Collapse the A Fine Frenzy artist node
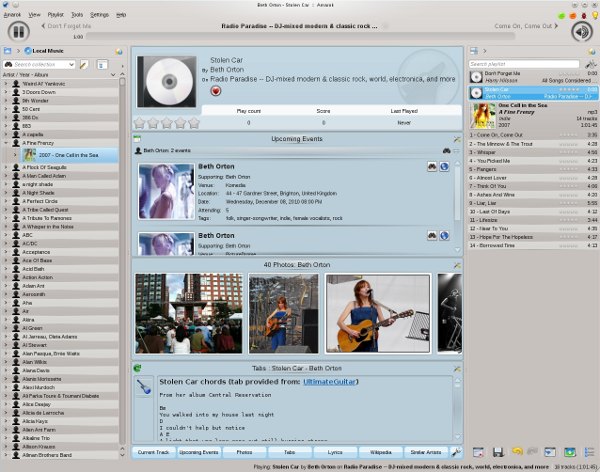 6,143
